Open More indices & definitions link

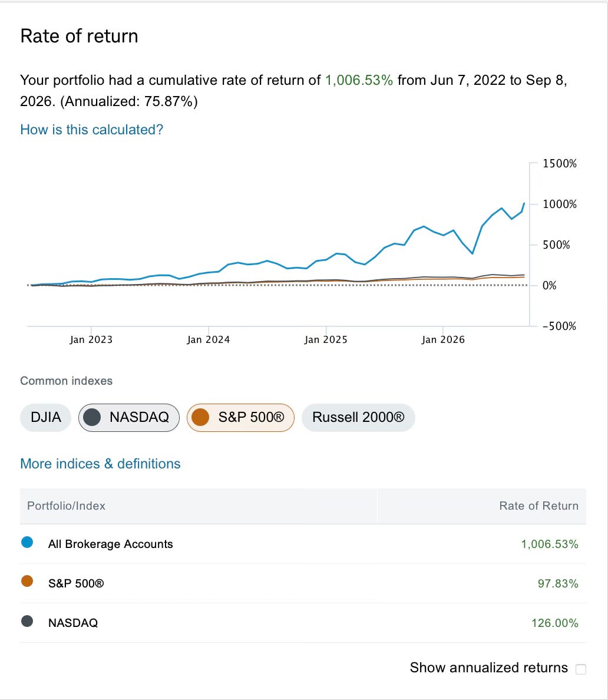(x=100, y=464)
